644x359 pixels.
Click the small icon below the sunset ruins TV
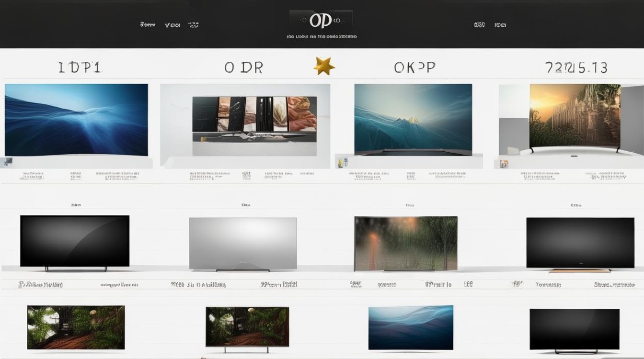(504, 164)
